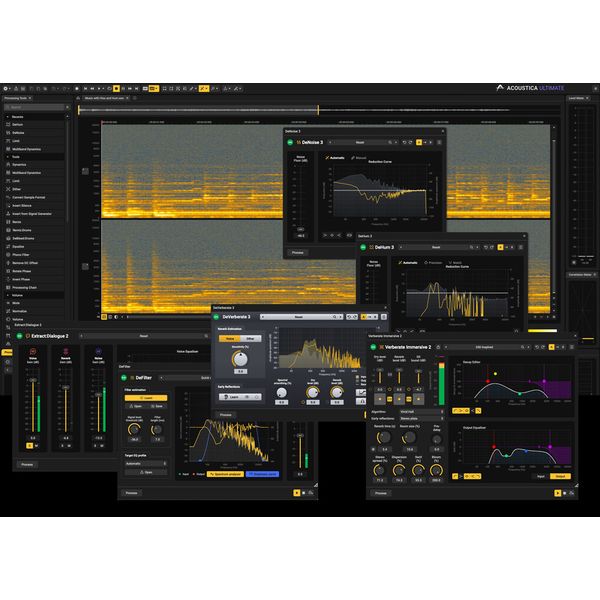Click Spectrum analyzer button in DeFilter
This screenshot has width=600, height=600.
[x=225, y=474]
